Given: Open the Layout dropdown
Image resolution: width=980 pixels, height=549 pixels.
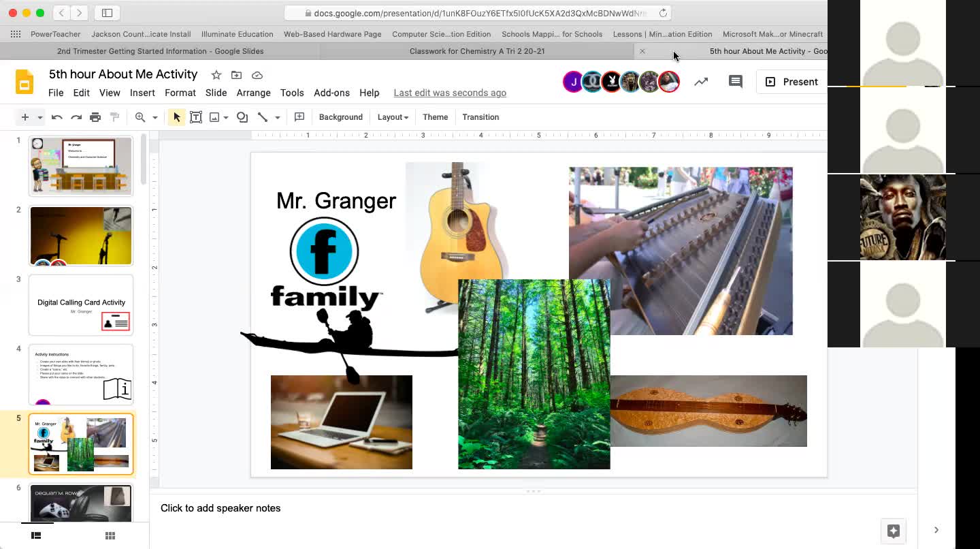Looking at the screenshot, I should (393, 117).
